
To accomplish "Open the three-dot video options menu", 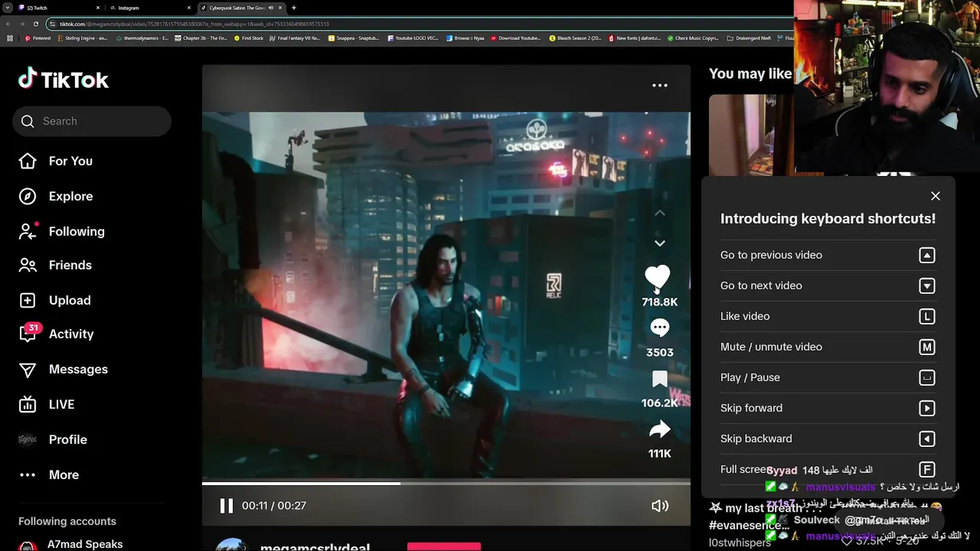I will pyautogui.click(x=660, y=86).
